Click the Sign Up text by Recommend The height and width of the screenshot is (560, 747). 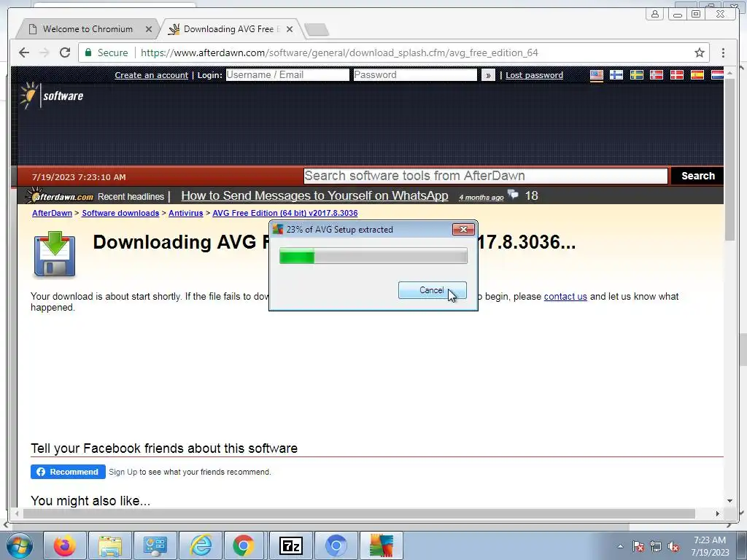pos(123,472)
